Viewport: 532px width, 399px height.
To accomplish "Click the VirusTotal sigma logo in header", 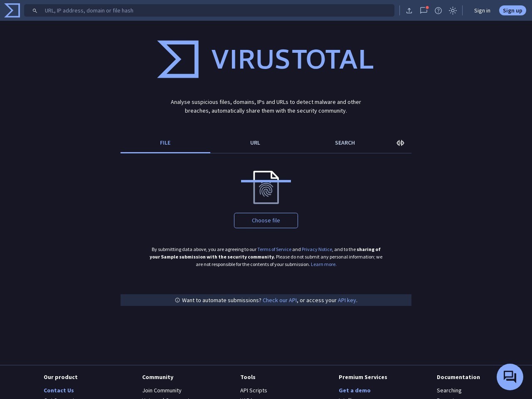I will [12, 10].
